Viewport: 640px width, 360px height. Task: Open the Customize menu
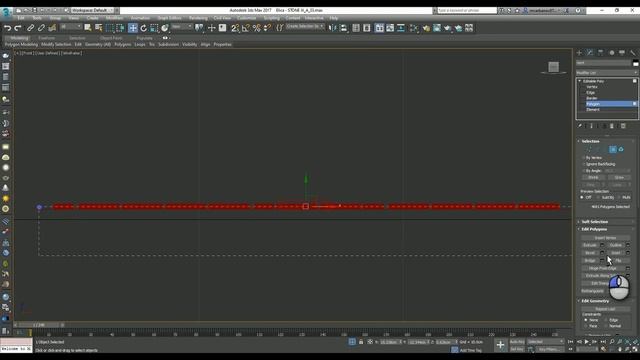click(247, 18)
